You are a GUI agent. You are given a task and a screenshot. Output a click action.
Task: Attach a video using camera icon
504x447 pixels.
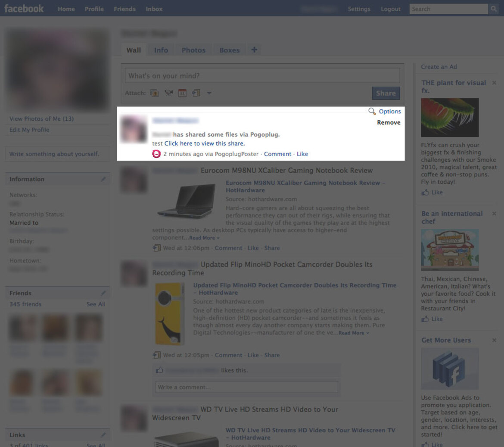(x=168, y=93)
